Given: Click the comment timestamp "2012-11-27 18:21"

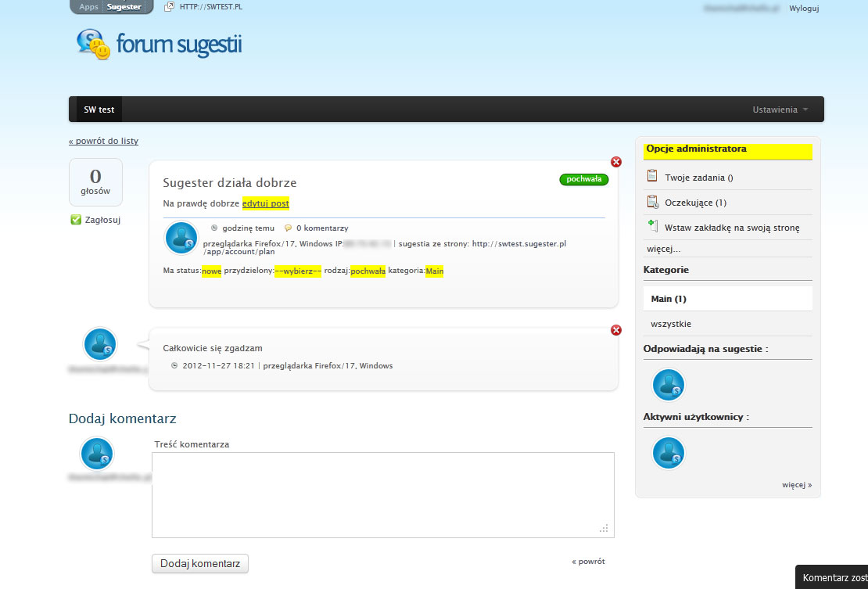Looking at the screenshot, I should [x=219, y=366].
